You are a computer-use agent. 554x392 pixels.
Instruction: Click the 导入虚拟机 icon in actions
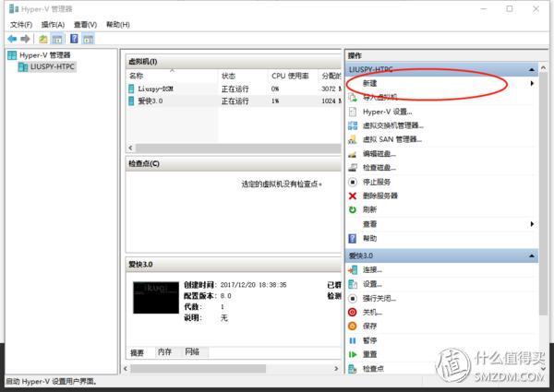(353, 97)
